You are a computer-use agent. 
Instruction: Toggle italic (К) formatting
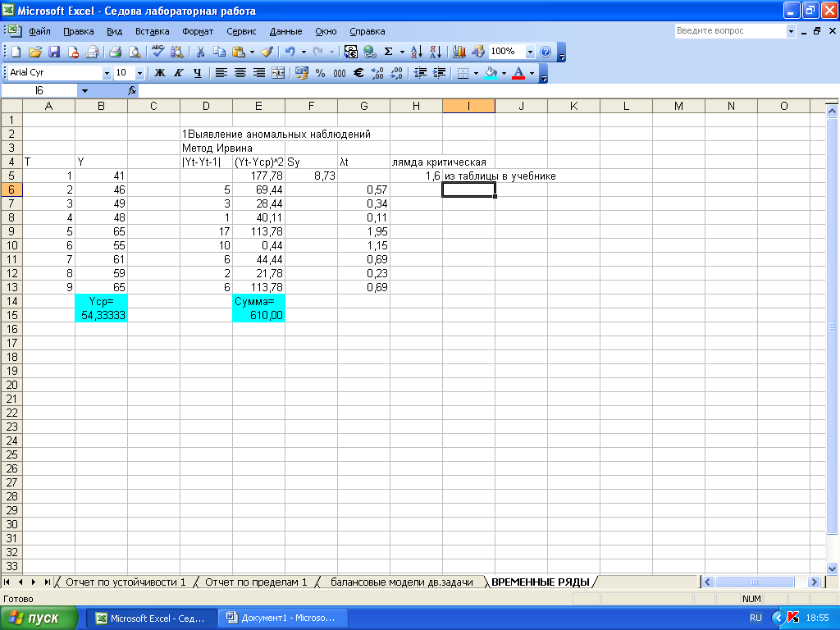(178, 73)
